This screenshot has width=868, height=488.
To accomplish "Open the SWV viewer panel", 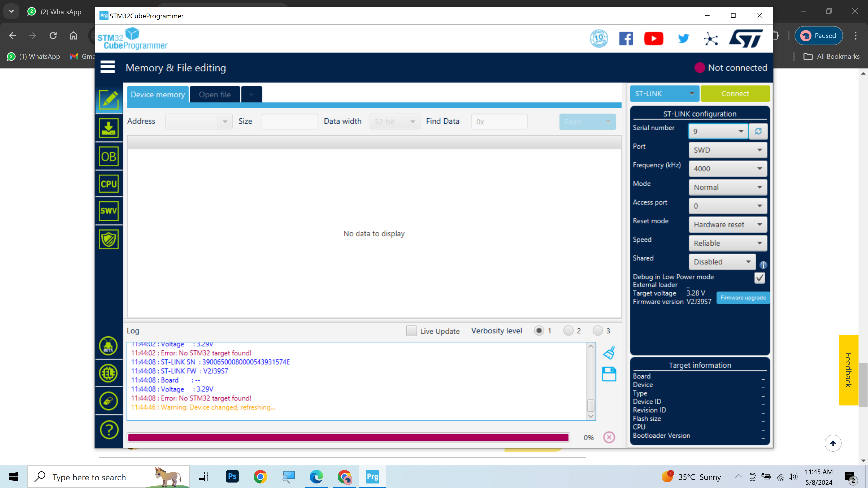I will (108, 211).
